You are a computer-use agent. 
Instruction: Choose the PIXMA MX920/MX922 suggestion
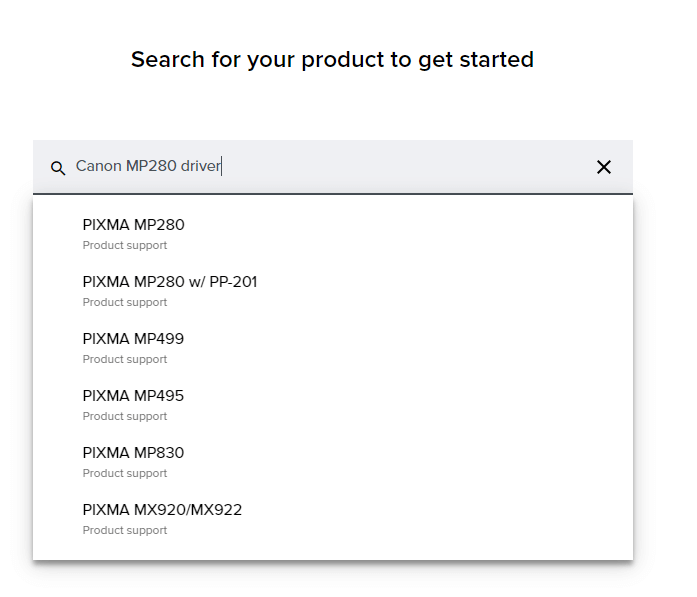pyautogui.click(x=162, y=510)
